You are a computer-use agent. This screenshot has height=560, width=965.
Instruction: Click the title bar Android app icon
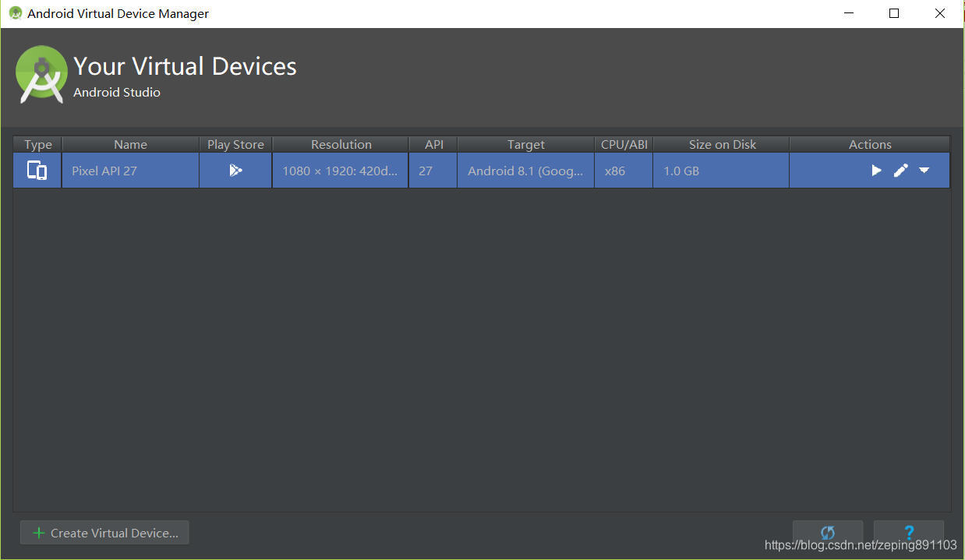[15, 13]
